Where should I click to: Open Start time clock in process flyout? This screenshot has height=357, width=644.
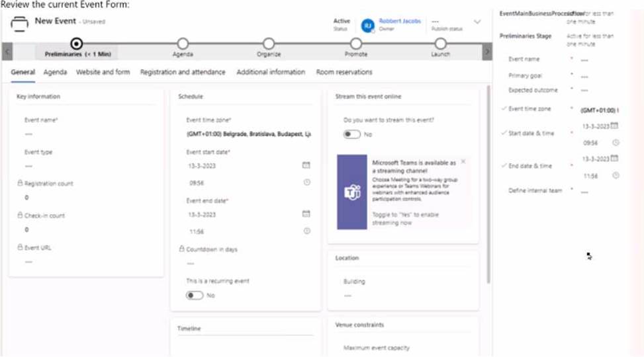(x=616, y=142)
